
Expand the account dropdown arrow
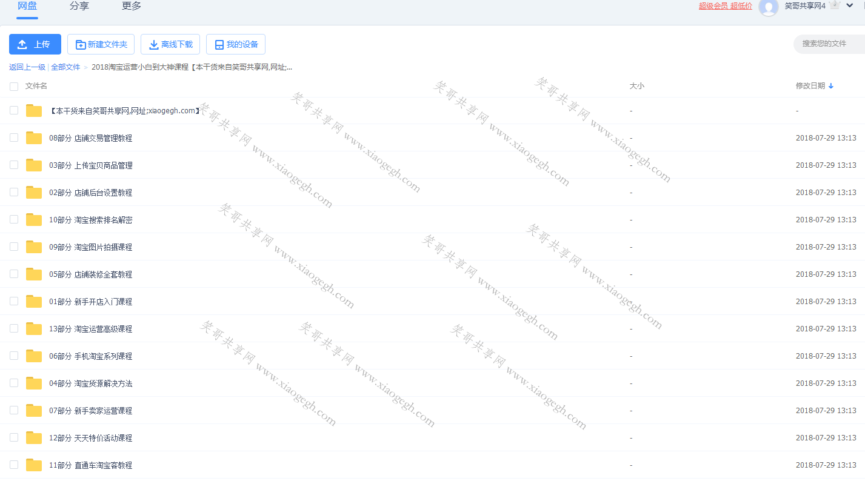pyautogui.click(x=850, y=5)
